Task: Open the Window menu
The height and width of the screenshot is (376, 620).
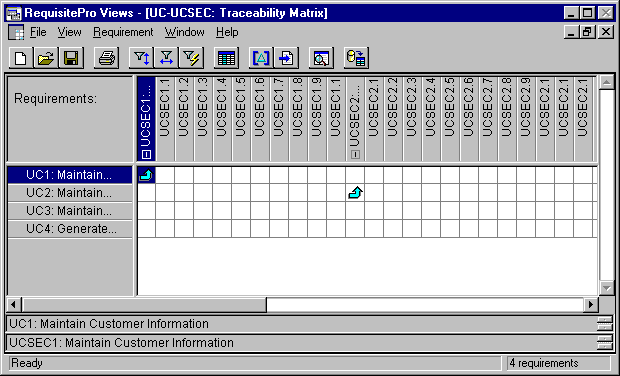Action: 184,32
